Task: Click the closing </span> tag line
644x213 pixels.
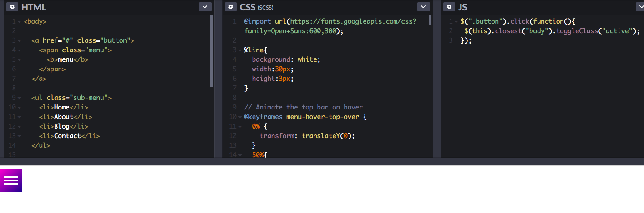Action: pyautogui.click(x=52, y=69)
